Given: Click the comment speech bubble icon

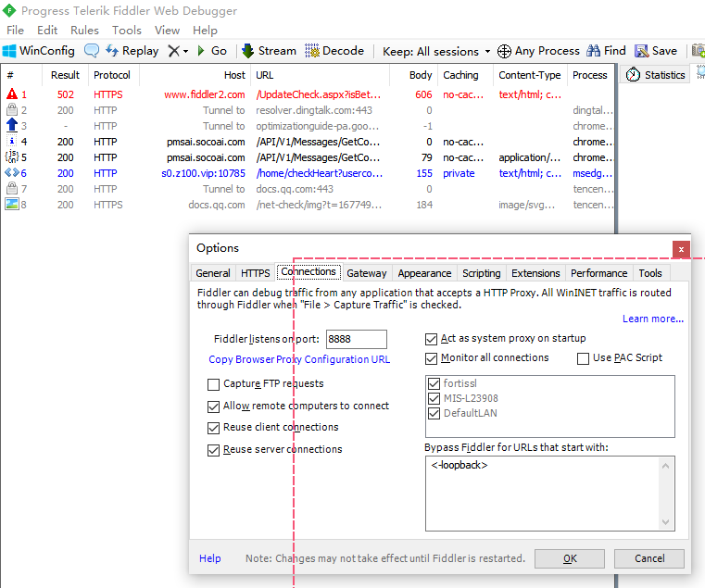Looking at the screenshot, I should (x=92, y=51).
